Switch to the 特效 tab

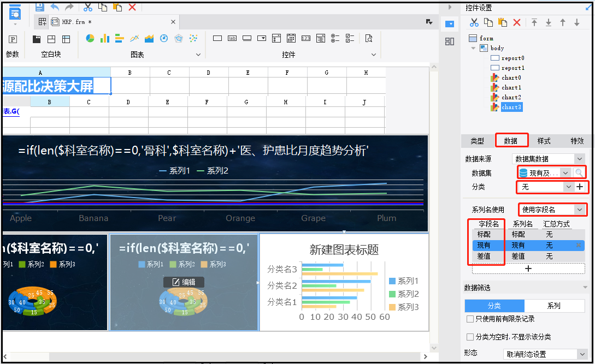click(577, 141)
